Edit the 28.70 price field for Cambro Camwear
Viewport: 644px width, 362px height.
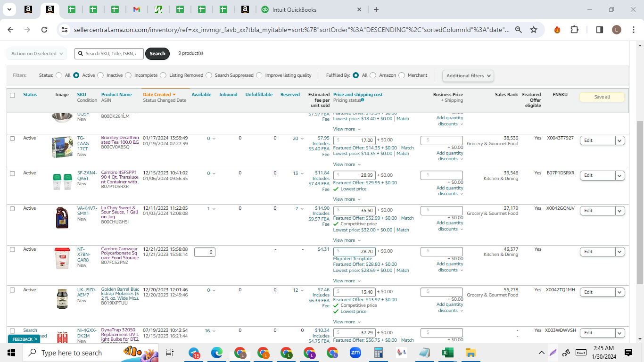355,252
